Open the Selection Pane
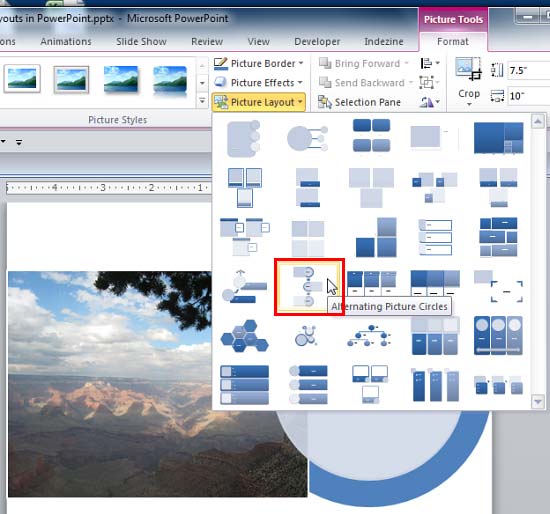The height and width of the screenshot is (514, 550). [x=360, y=102]
